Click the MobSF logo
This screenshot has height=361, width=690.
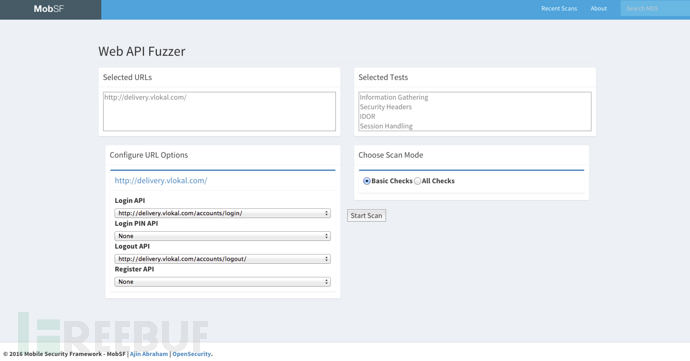click(49, 9)
